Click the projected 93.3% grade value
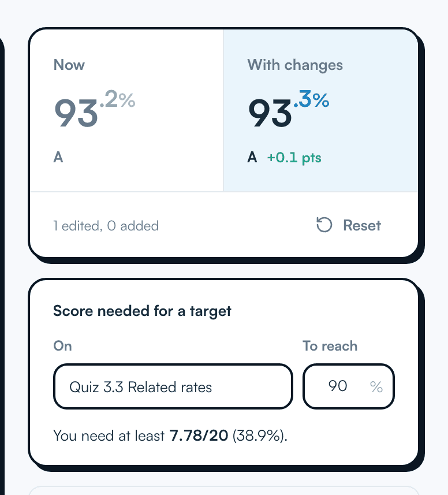Screen dimensions: 448x495 tap(288, 109)
